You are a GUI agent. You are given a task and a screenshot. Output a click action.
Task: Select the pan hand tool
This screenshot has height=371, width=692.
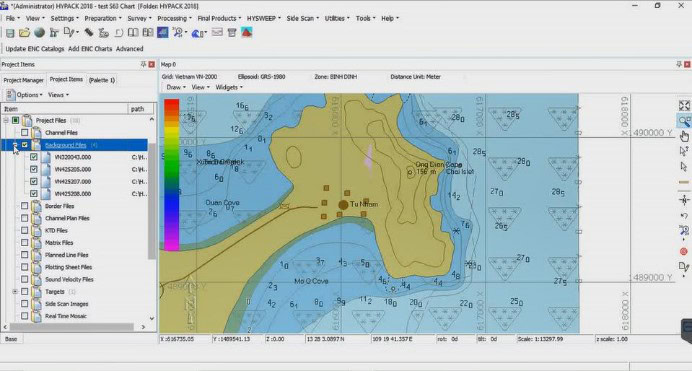(684, 136)
